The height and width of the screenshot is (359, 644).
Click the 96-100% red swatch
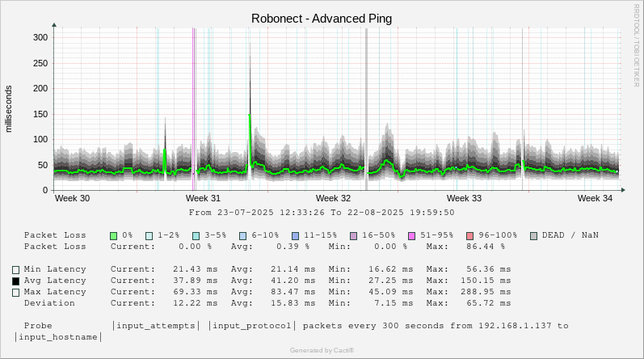[469, 236]
